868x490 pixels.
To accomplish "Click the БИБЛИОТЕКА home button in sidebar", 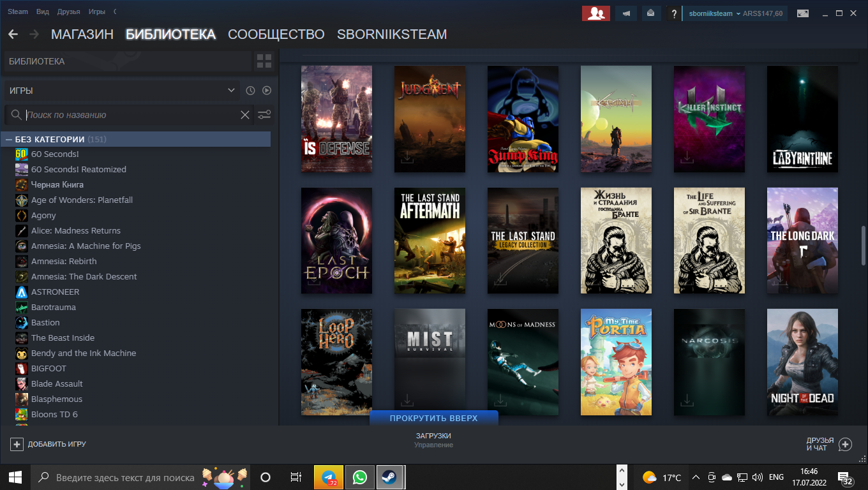I will 128,61.
